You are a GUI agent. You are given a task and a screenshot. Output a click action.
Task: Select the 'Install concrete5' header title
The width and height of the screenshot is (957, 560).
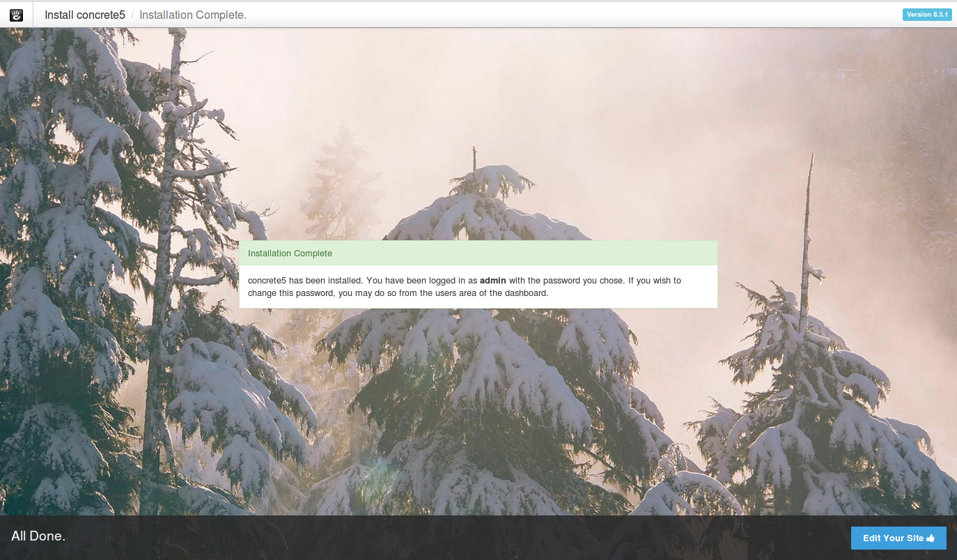(85, 14)
